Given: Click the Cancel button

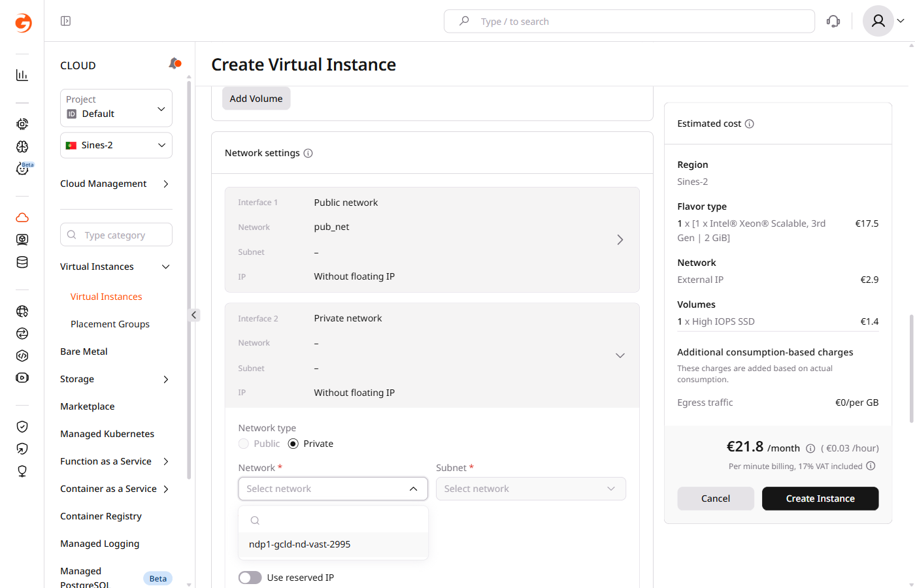Looking at the screenshot, I should [716, 498].
